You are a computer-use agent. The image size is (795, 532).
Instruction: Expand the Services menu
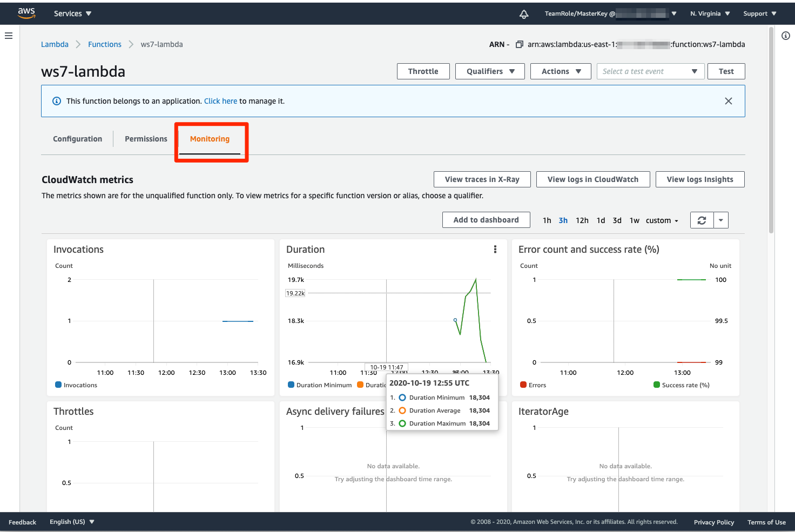pyautogui.click(x=73, y=14)
